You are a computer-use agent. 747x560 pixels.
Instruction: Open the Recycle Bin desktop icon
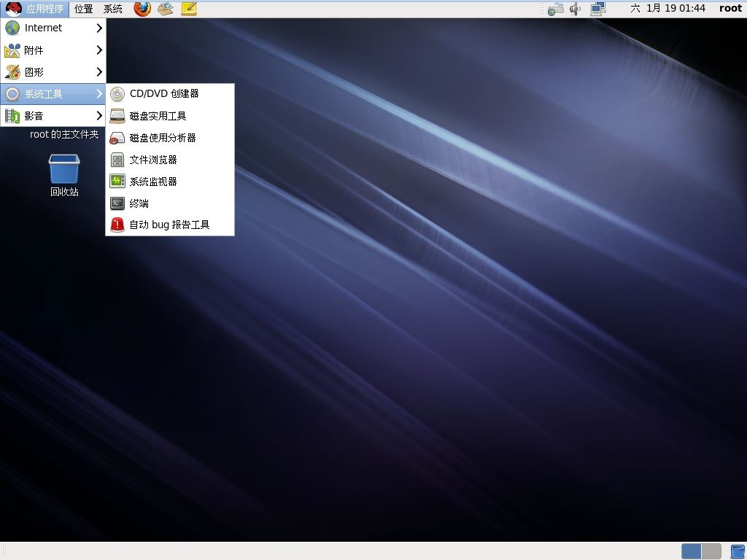64,169
